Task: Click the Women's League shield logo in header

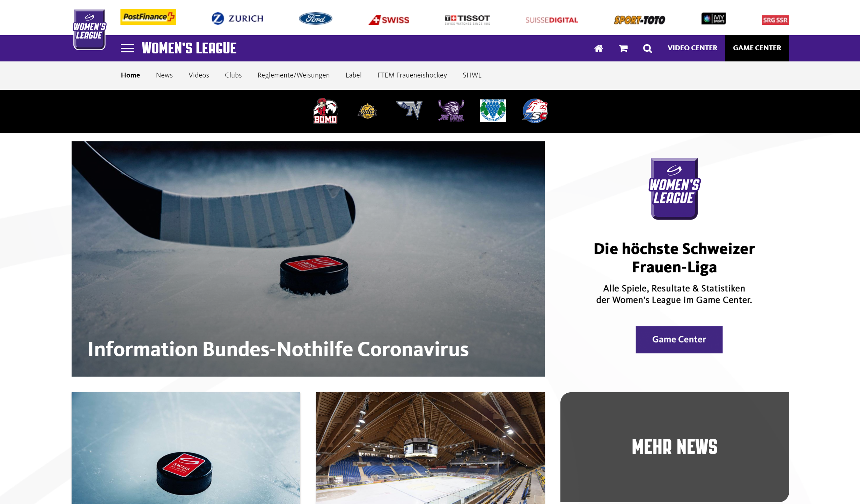Action: point(89,30)
